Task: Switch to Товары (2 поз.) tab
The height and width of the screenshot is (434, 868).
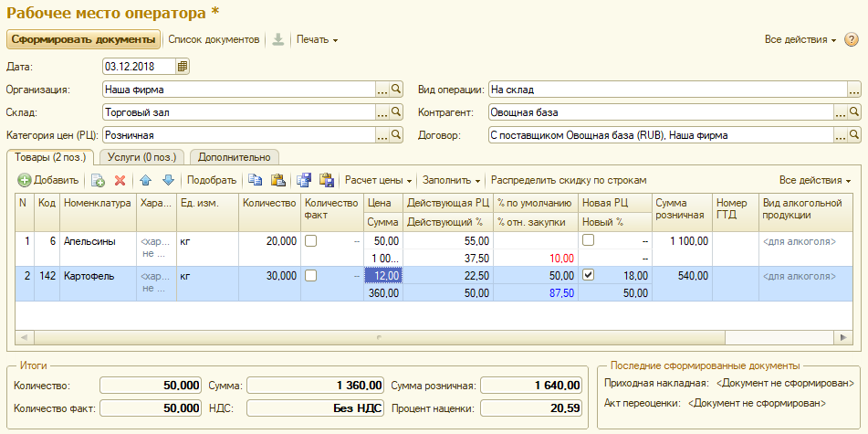Action: coord(50,157)
